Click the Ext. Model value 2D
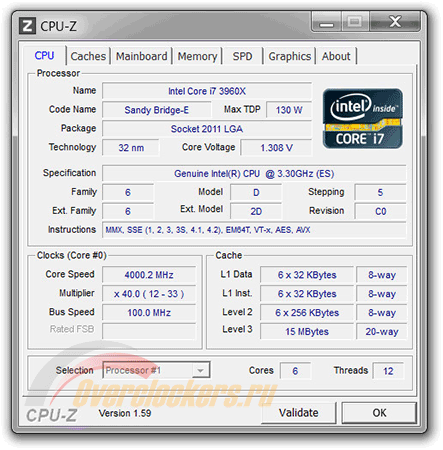The image size is (443, 450). [256, 211]
